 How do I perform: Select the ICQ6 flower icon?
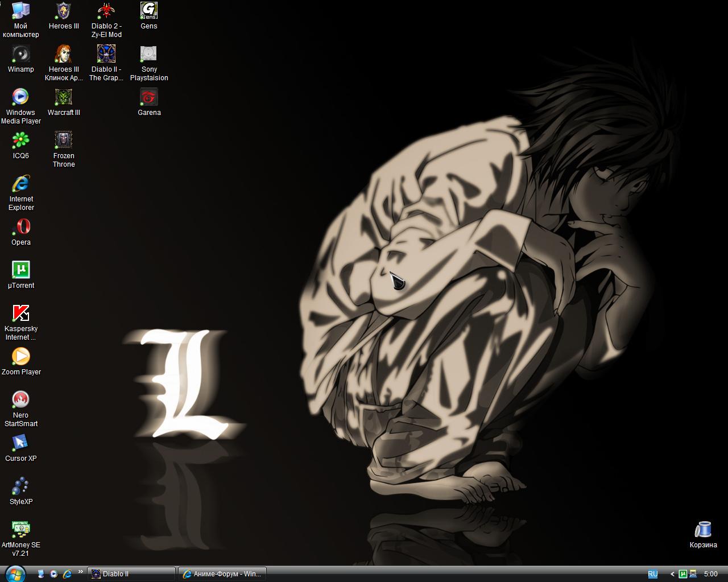20,141
